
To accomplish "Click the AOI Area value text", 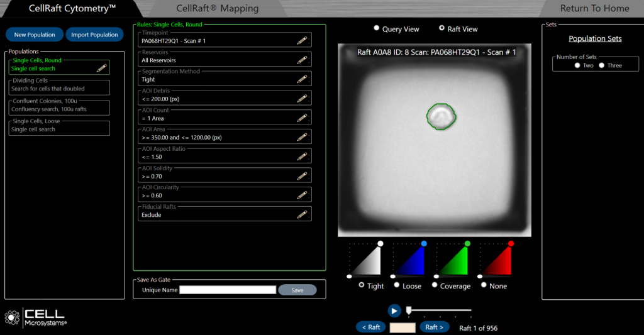I will click(182, 138).
